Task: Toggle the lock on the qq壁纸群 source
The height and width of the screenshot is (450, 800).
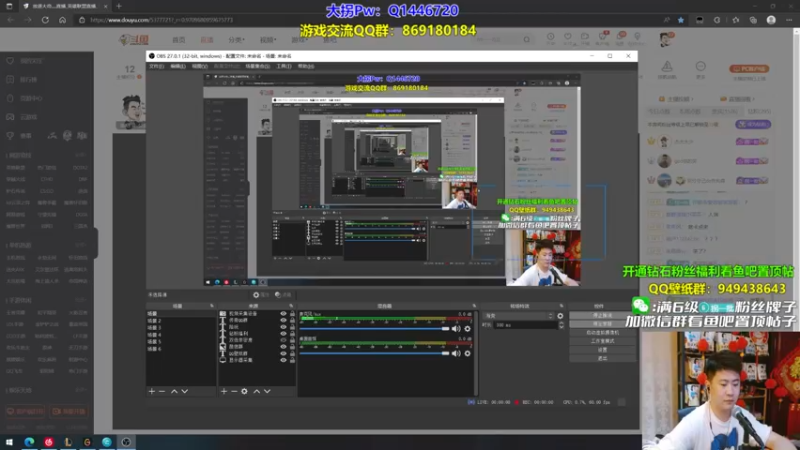Action: (x=292, y=354)
